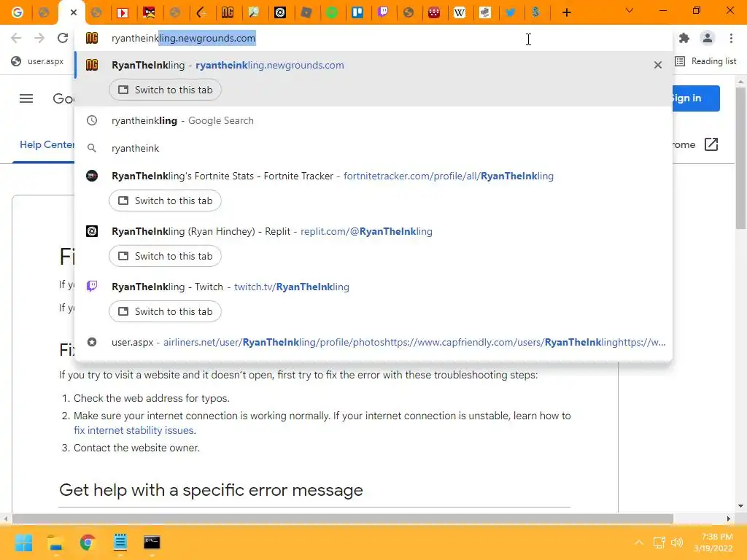The width and height of the screenshot is (747, 560).
Task: Select the plain ryantheink search suggestion
Action: point(373,148)
